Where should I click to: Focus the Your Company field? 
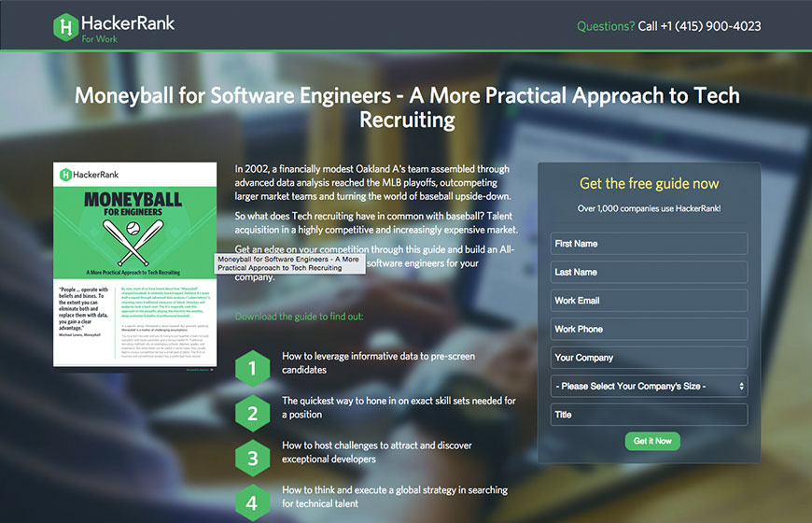point(649,358)
